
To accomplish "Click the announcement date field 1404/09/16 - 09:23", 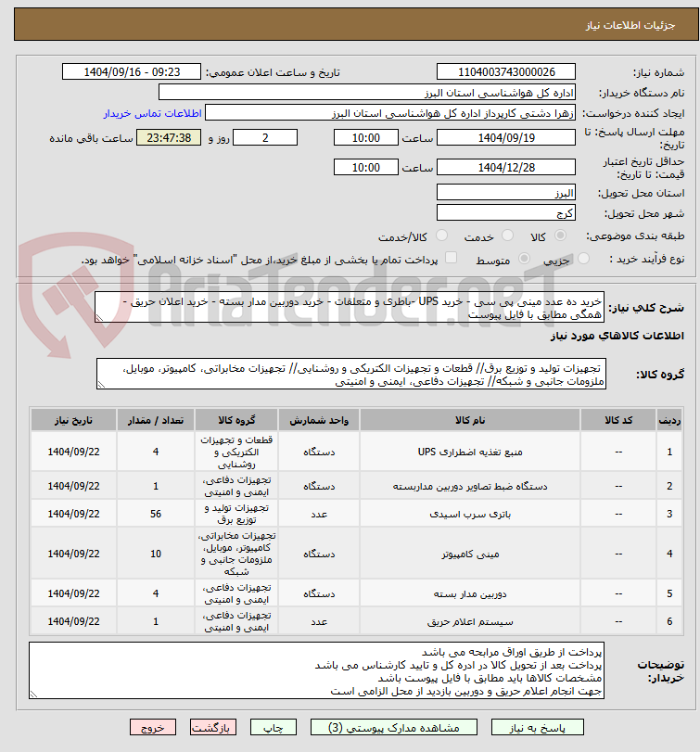I will coord(132,72).
